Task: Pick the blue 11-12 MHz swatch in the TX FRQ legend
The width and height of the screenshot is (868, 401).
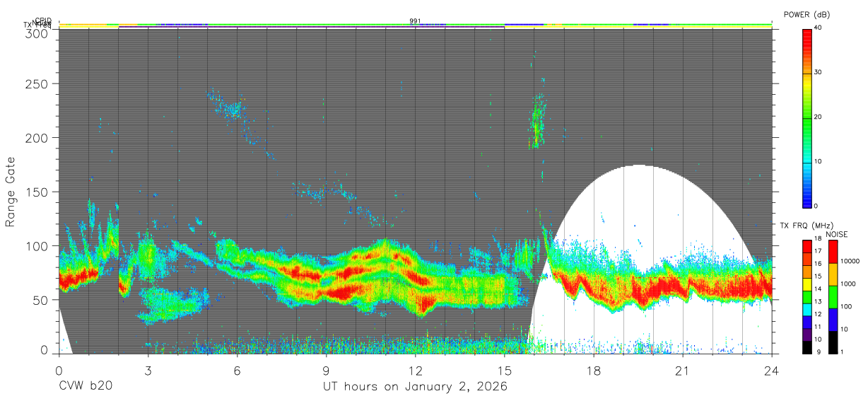Action: tap(807, 322)
